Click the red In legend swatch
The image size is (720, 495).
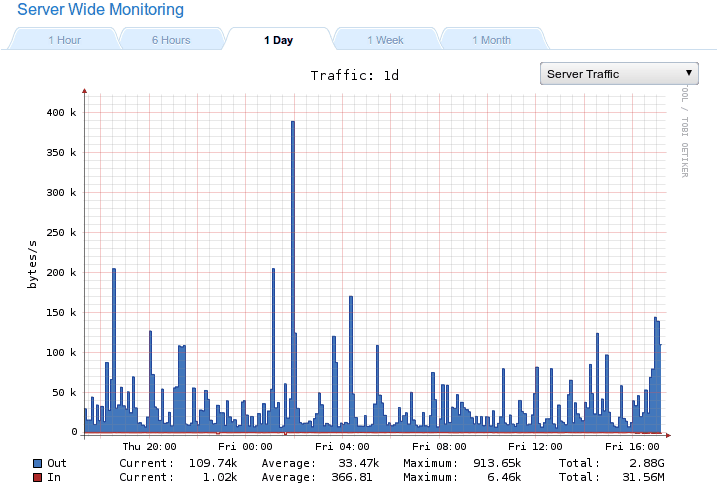37,478
